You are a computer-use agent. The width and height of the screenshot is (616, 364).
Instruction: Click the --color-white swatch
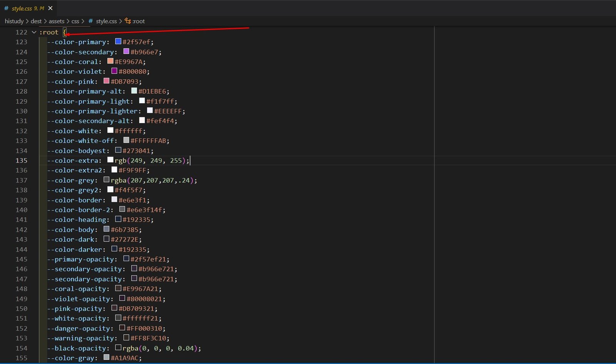tap(110, 130)
